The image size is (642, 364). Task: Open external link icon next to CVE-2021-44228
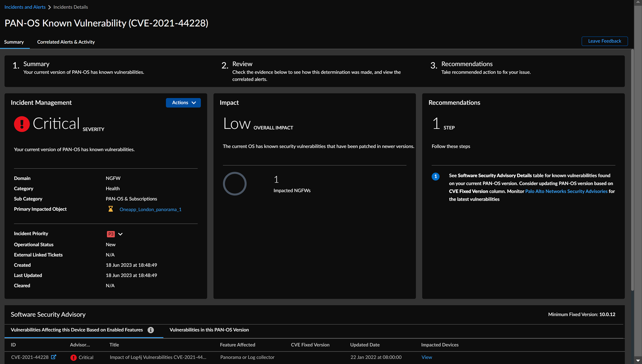[54, 357]
